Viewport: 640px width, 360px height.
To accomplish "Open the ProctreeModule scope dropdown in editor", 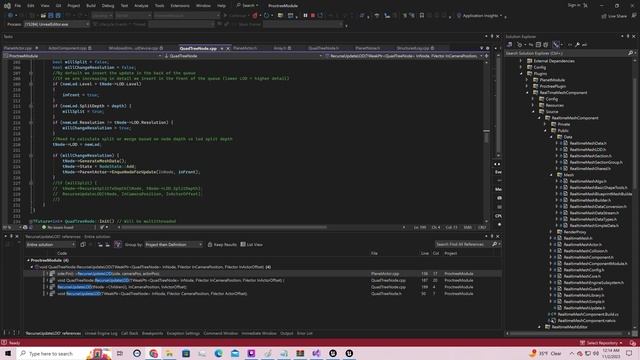I will click(x=82, y=56).
